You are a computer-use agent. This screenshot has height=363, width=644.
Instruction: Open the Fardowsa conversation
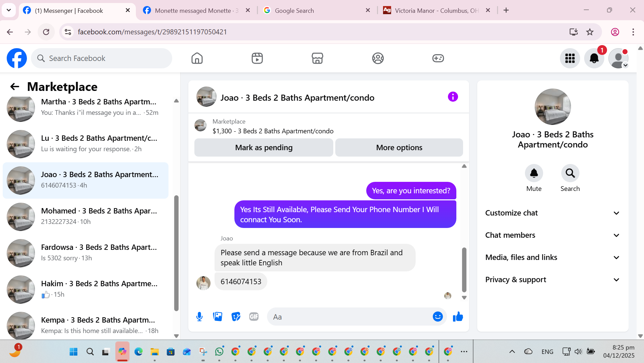pyautogui.click(x=85, y=253)
